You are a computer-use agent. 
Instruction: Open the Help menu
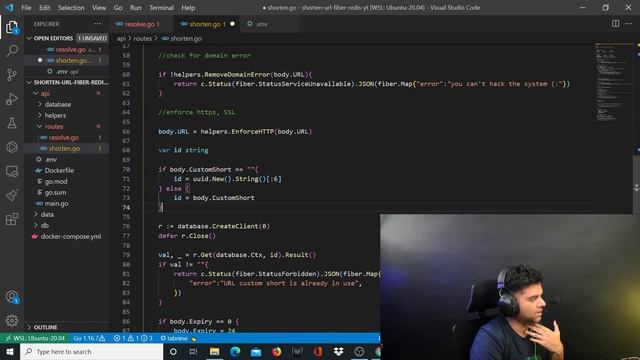(188, 8)
